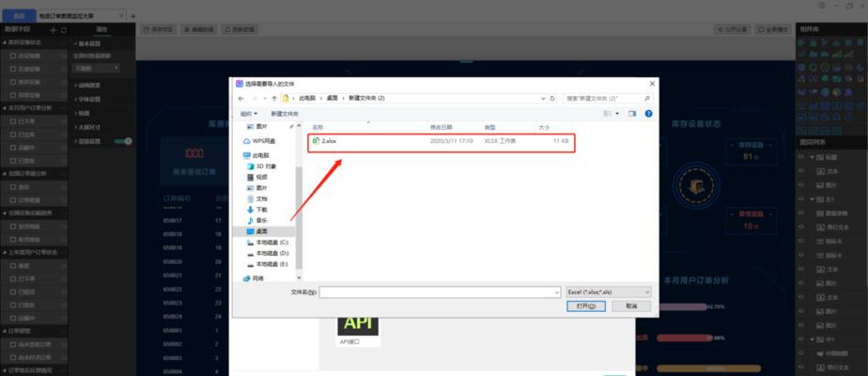
Task: Sort files by 修改日期 column
Action: point(440,127)
